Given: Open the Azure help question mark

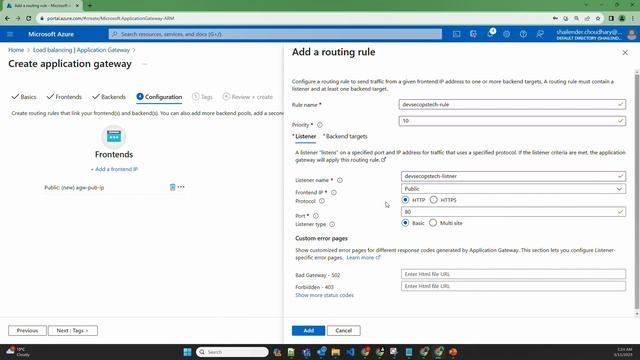Looking at the screenshot, I should point(523,34).
